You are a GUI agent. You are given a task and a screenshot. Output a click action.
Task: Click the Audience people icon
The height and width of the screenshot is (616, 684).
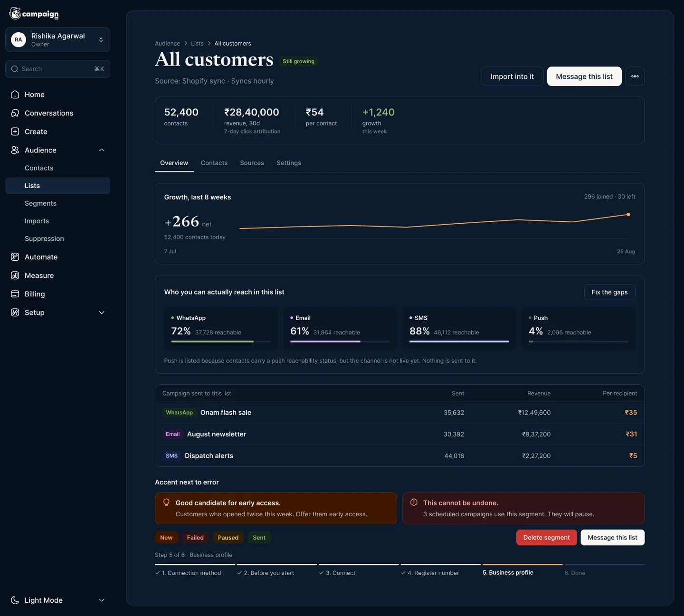[15, 150]
